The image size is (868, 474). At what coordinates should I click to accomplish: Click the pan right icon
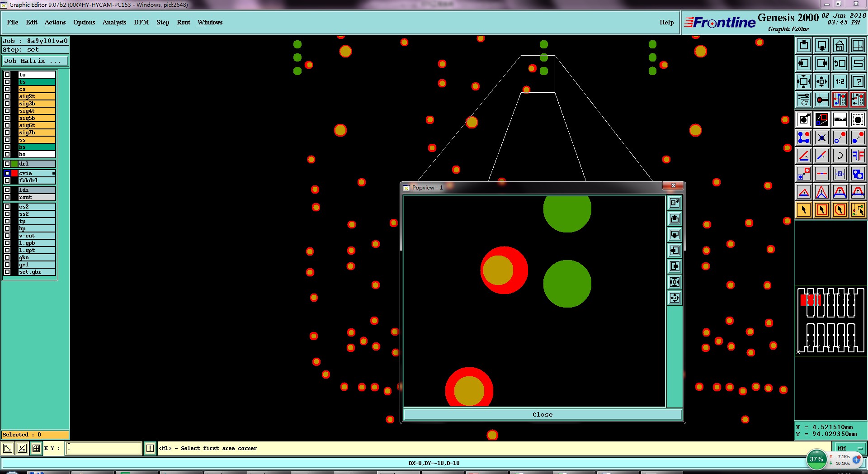tap(822, 63)
